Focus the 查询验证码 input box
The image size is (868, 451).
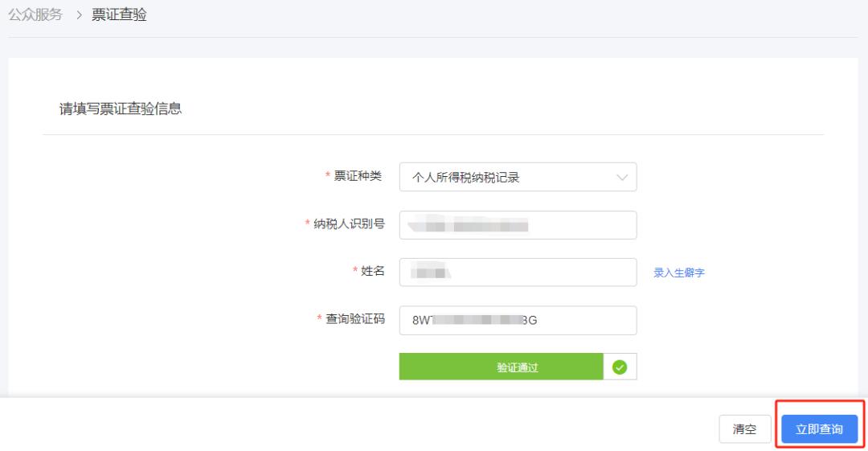518,319
